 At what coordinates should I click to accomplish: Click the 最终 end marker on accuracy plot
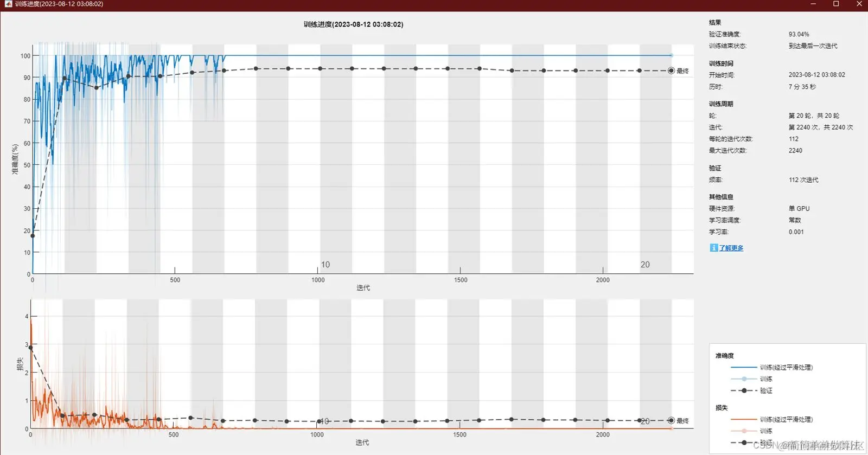click(672, 71)
